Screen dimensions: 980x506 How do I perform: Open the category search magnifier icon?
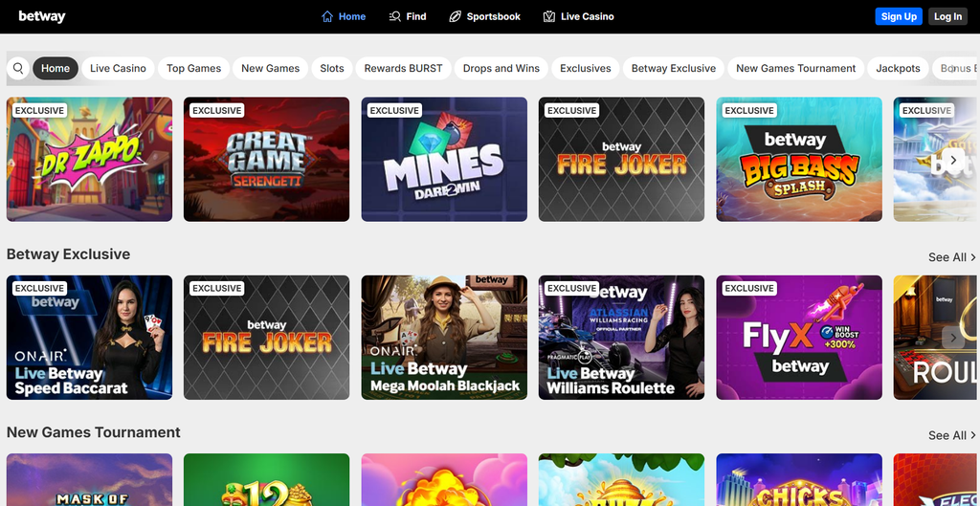click(x=18, y=68)
